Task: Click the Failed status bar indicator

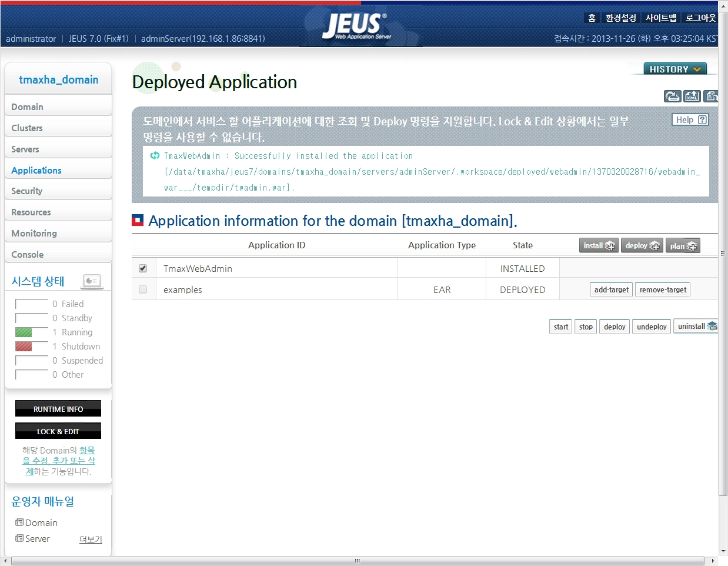Action: tap(32, 304)
